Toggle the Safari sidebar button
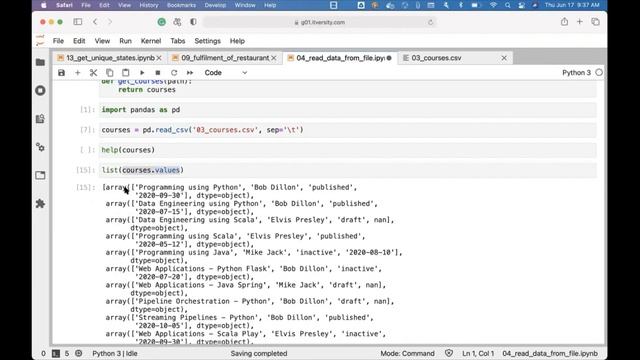Screen dimensions: 640x360 pyautogui.click(x=78, y=22)
